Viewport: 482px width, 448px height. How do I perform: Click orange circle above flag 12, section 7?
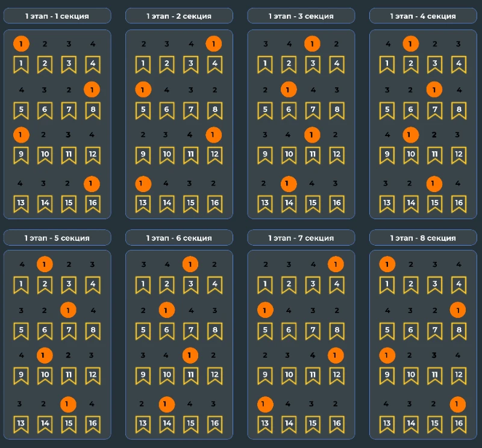pos(336,355)
